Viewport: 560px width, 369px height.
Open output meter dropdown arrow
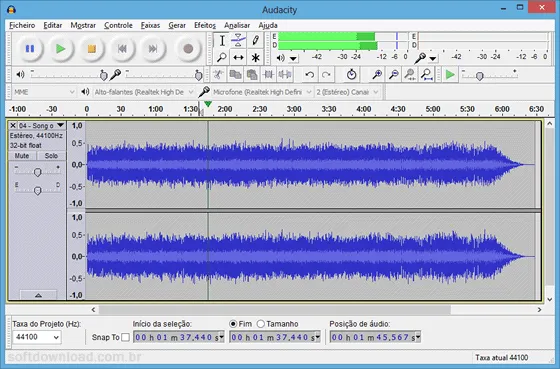click(x=293, y=58)
